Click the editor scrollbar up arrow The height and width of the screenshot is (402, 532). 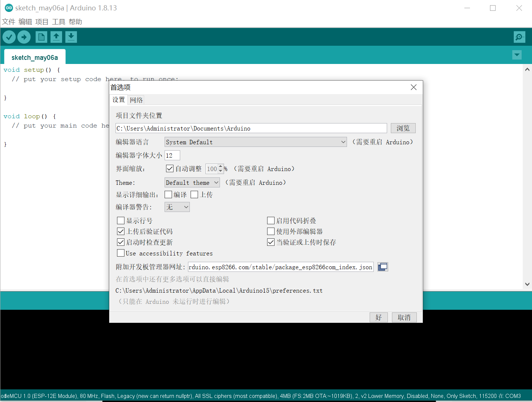point(527,69)
